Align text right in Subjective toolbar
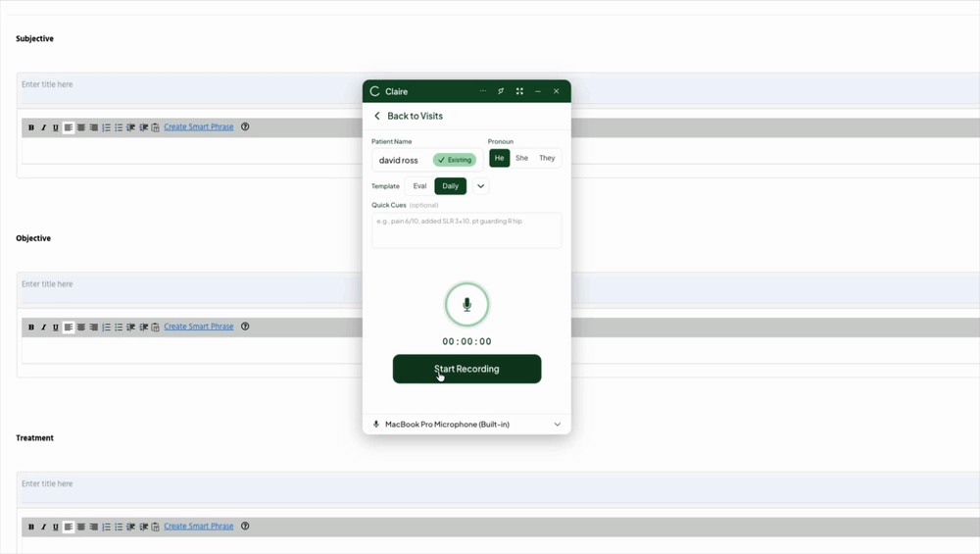 94,127
